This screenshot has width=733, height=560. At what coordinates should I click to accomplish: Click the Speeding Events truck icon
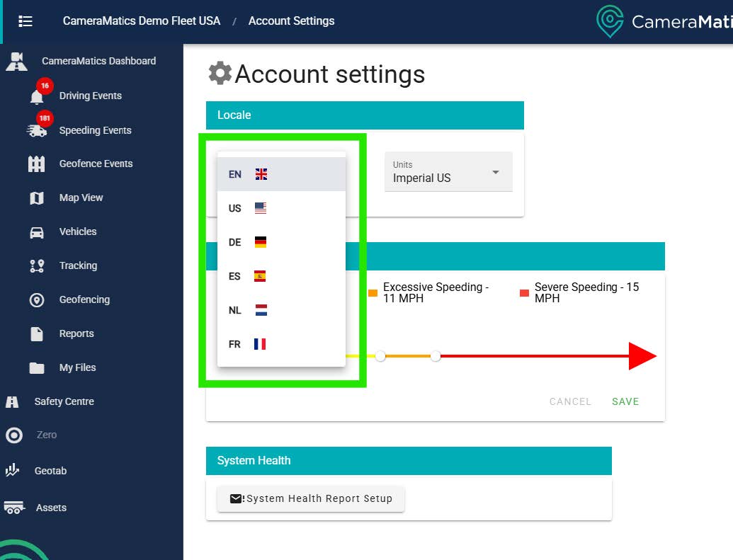(37, 131)
